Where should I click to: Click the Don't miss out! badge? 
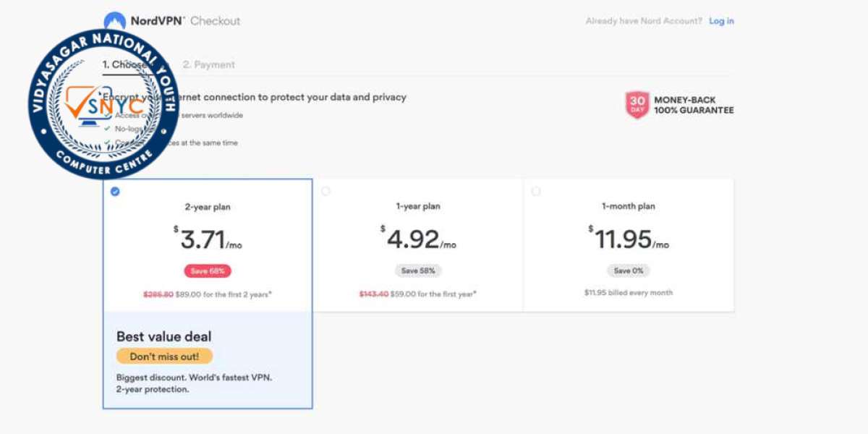pos(164,356)
